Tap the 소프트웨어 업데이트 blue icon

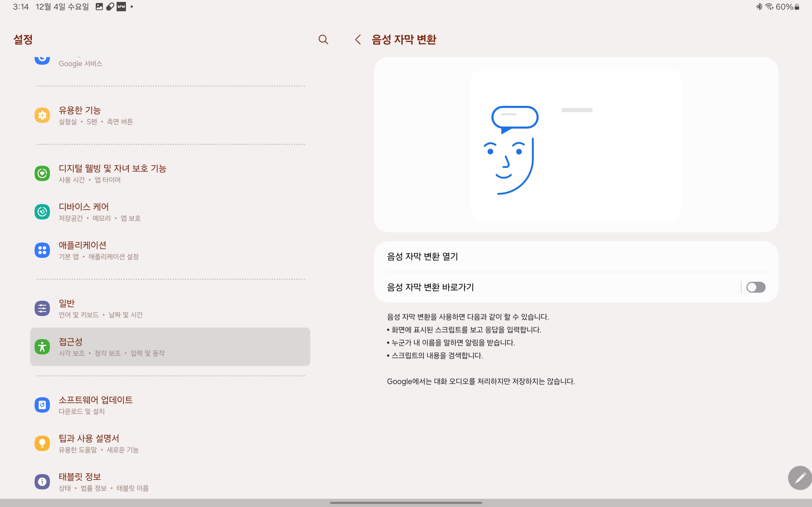[42, 405]
